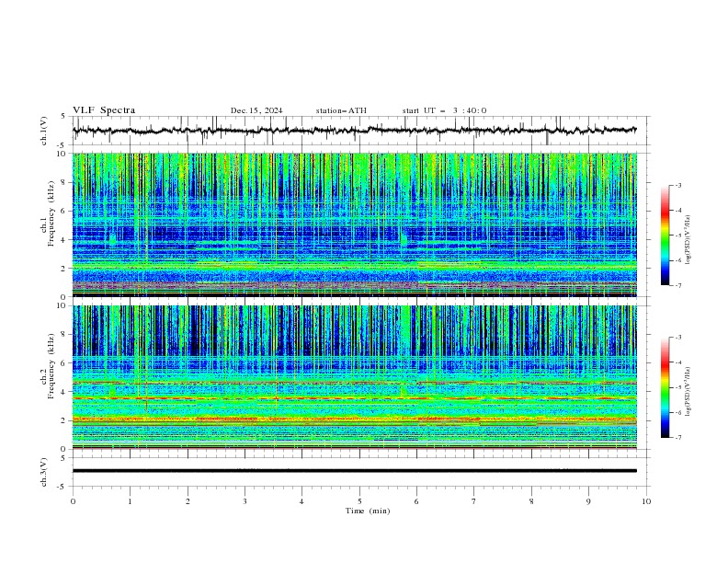Click the 'ch.1(V)' waveform axis label
The width and height of the screenshot is (728, 563).
pos(44,131)
